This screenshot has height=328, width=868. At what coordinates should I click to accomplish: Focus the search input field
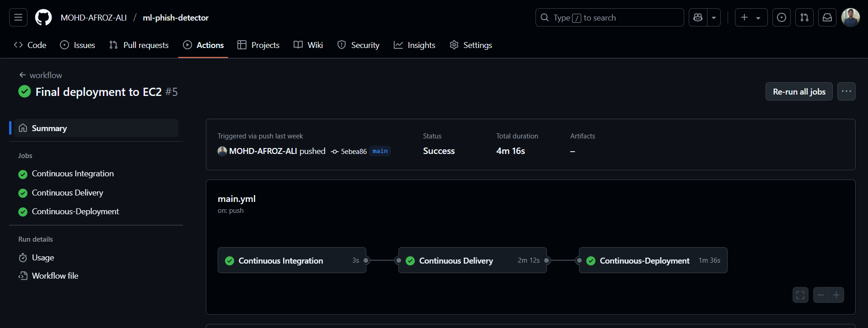(609, 17)
